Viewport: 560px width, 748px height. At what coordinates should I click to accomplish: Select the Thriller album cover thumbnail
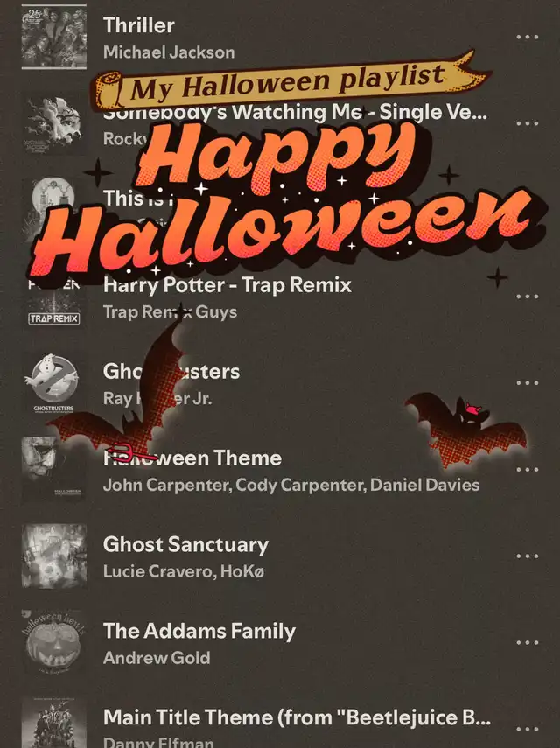point(54,37)
